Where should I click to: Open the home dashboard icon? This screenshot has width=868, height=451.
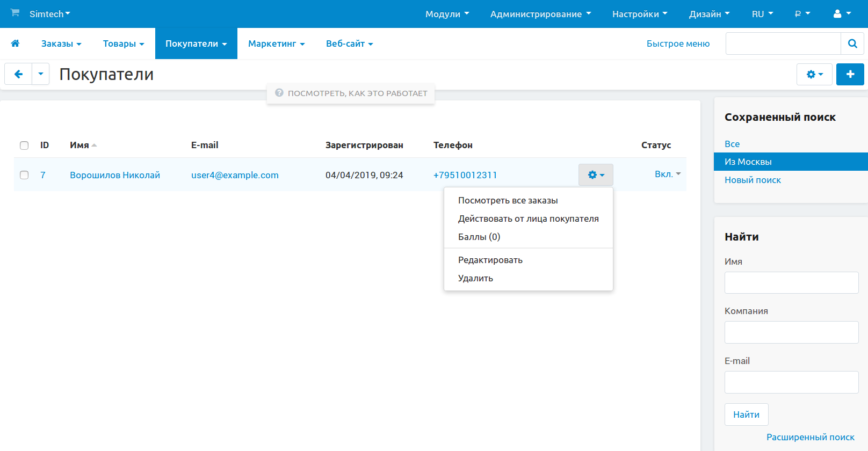click(x=15, y=43)
